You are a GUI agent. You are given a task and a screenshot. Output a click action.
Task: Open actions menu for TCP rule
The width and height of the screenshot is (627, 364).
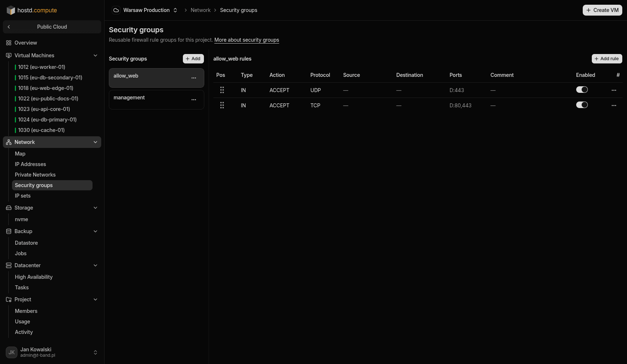click(x=614, y=106)
